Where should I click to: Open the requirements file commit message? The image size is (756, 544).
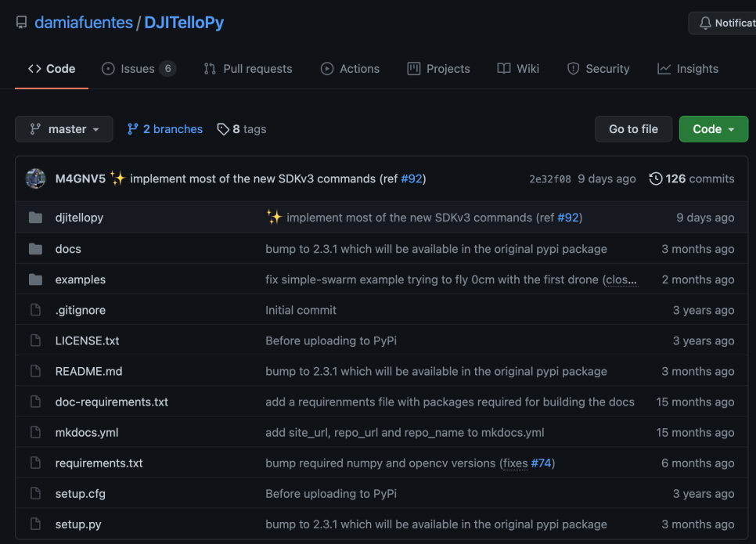coord(450,402)
